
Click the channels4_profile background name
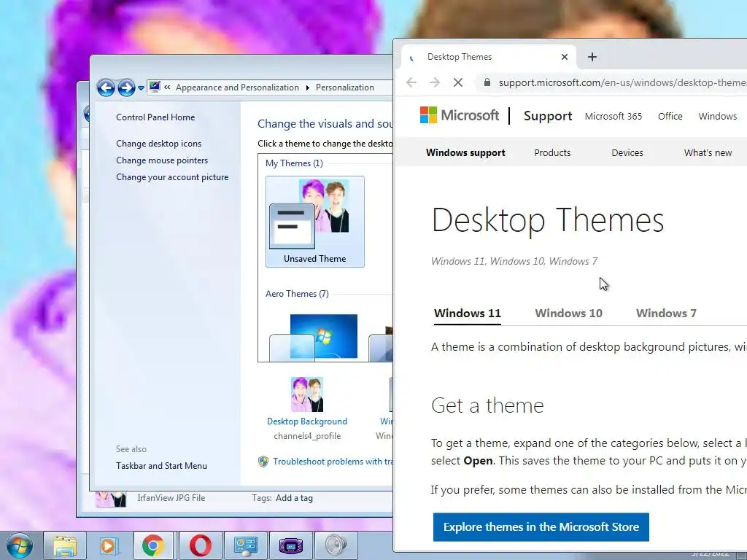pyautogui.click(x=307, y=436)
